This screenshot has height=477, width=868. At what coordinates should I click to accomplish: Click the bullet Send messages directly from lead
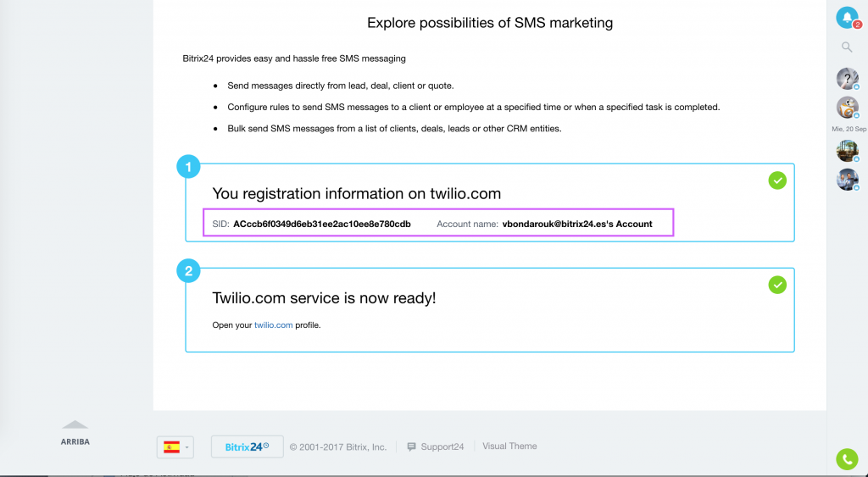pos(341,86)
